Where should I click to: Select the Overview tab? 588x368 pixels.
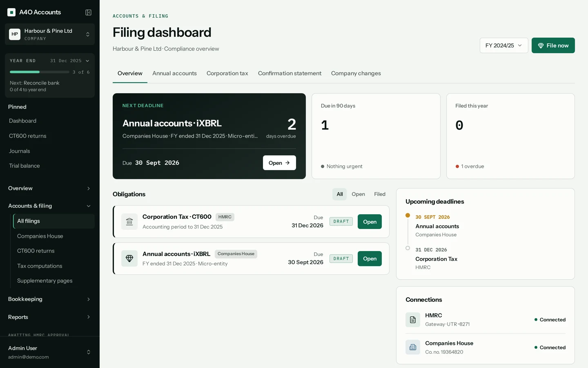coord(130,74)
